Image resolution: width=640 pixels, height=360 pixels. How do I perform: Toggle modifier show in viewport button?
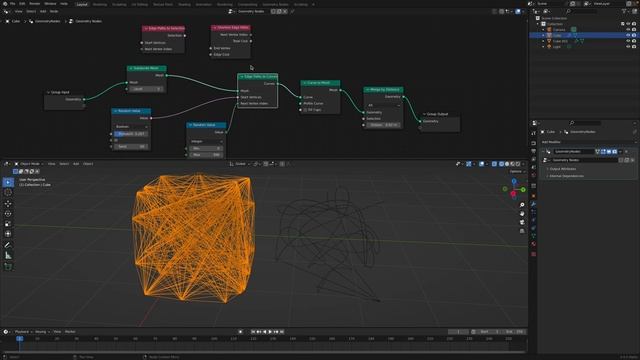click(609, 151)
